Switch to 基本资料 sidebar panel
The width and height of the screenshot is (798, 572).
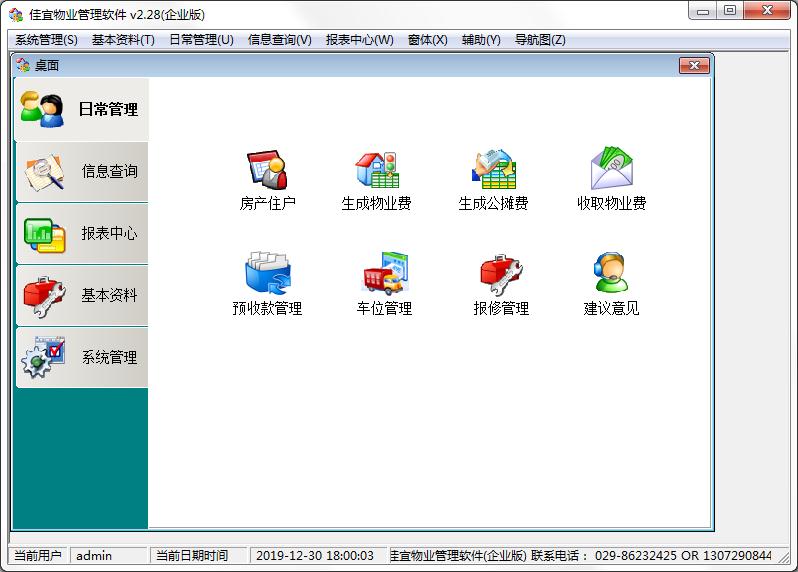pyautogui.click(x=81, y=296)
